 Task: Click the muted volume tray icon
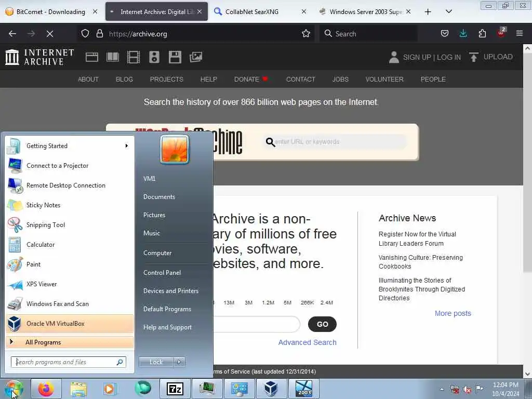467,390
